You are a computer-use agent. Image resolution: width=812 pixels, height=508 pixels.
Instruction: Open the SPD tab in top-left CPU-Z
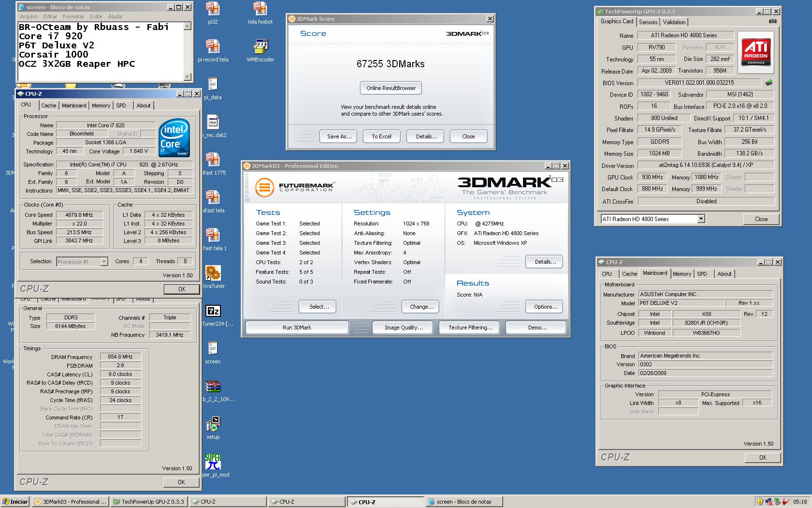point(121,105)
